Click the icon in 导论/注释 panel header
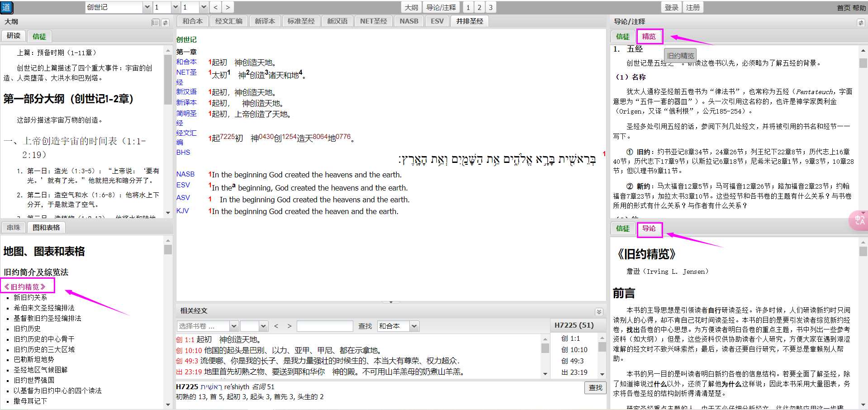This screenshot has width=868, height=410. (860, 22)
